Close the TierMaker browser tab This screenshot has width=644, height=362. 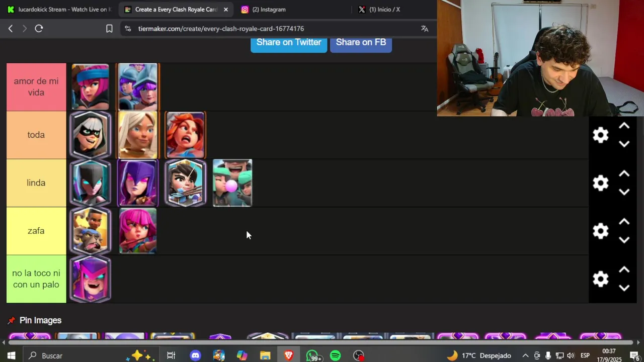(x=225, y=10)
